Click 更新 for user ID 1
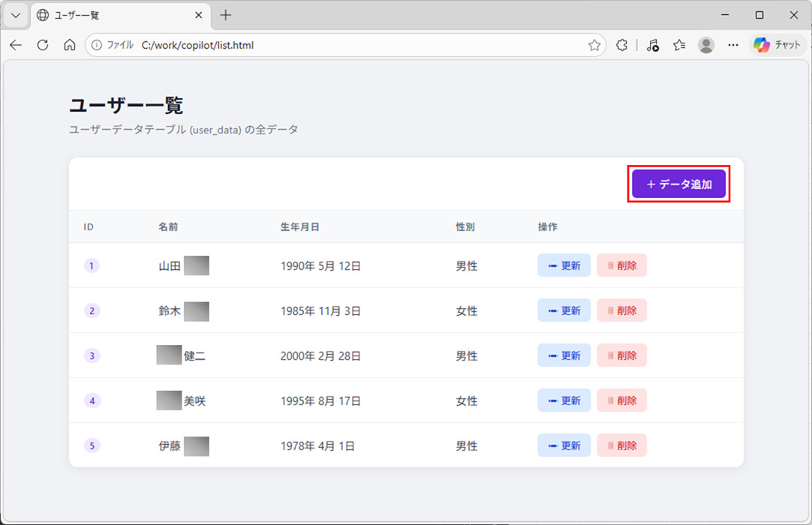812x525 pixels. (x=564, y=265)
